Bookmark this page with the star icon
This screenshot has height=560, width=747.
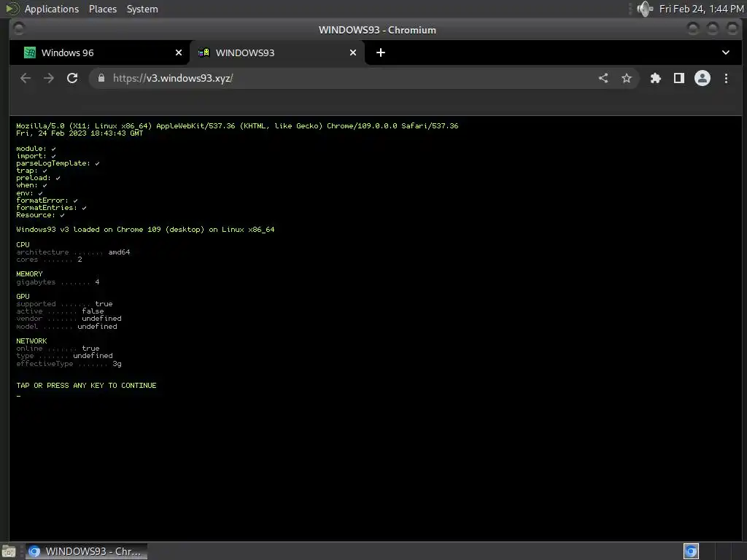tap(627, 78)
